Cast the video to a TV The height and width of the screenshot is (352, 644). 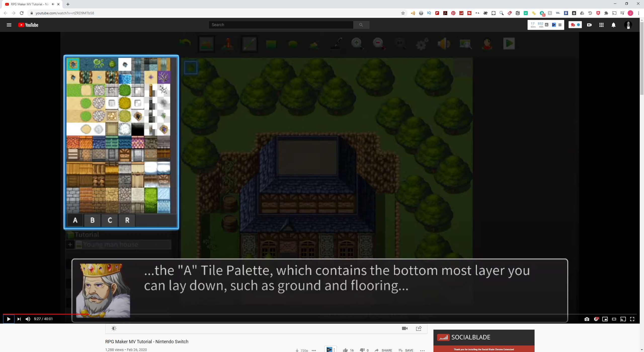[623, 319]
